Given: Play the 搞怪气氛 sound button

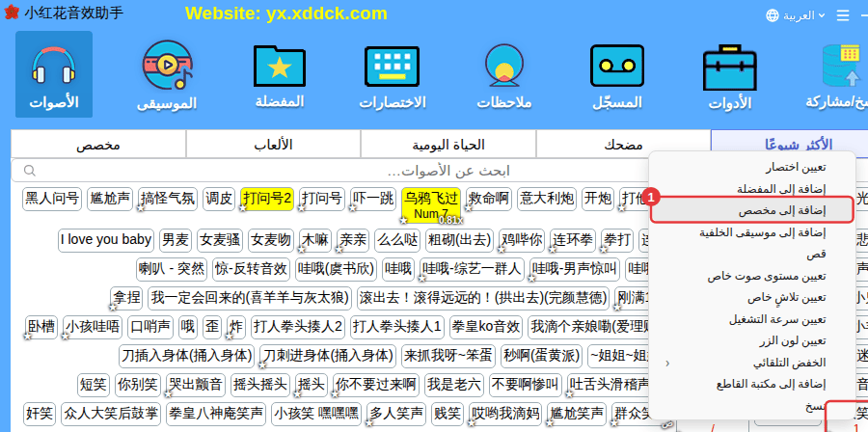Looking at the screenshot, I should point(168,200).
